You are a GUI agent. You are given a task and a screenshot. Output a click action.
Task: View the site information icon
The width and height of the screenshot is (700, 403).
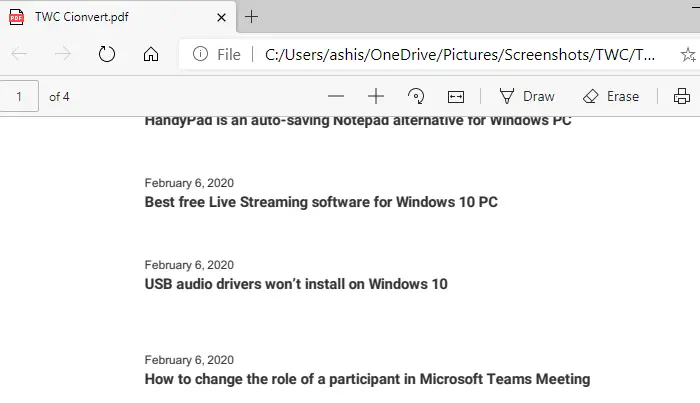pos(200,54)
